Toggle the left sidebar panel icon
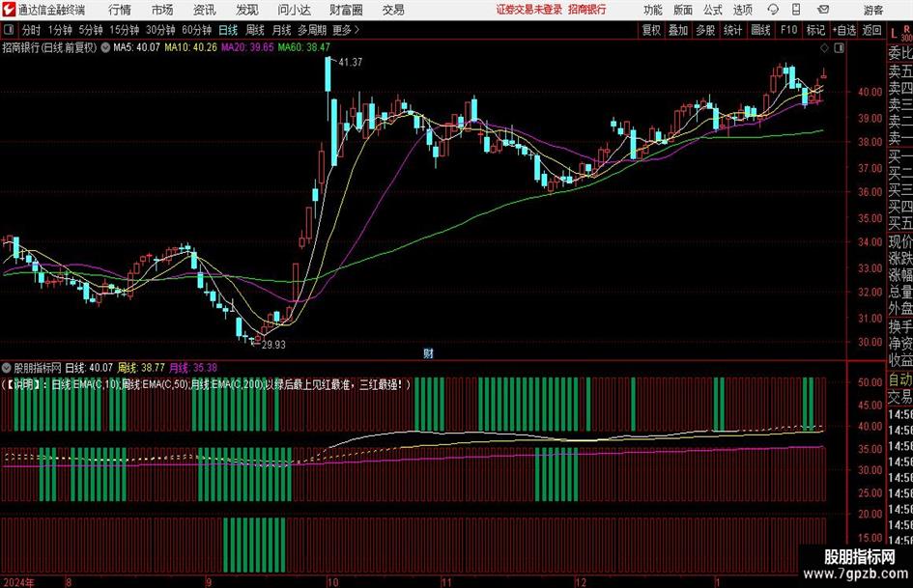 (x=9, y=30)
